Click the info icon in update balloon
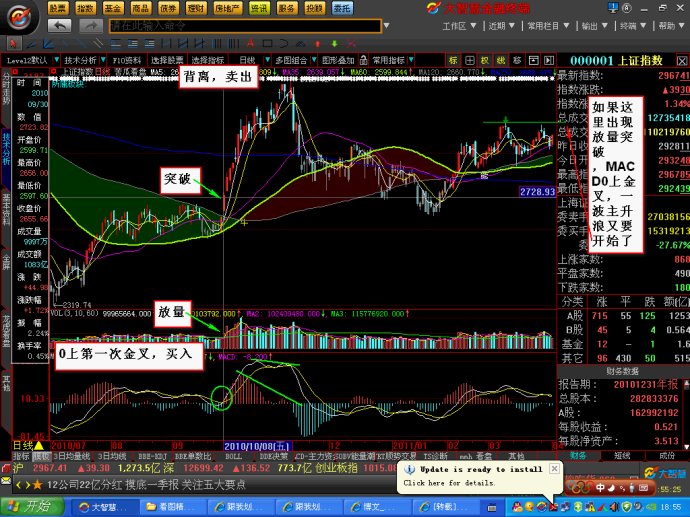Viewport: 690px width, 517px height. (x=409, y=469)
